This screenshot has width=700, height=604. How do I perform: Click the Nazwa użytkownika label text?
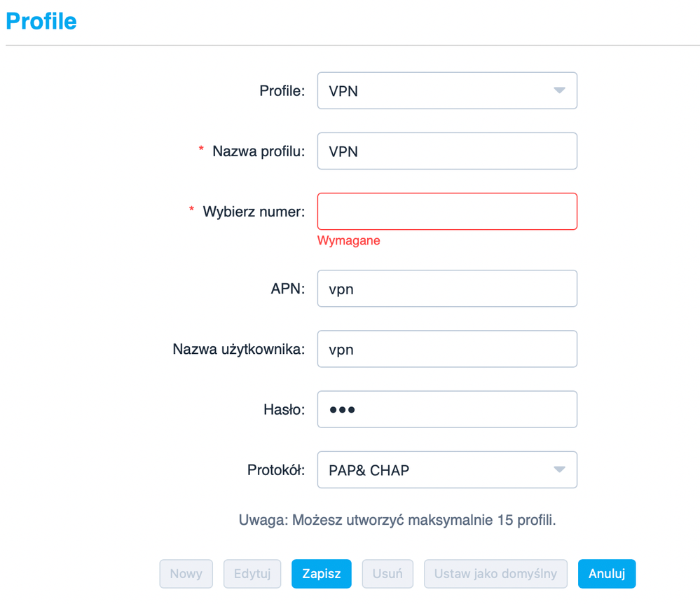tap(239, 349)
